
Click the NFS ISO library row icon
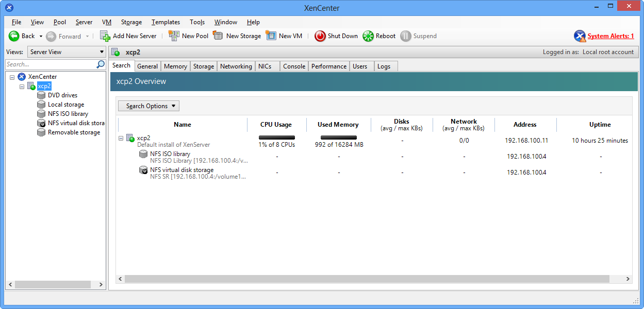pyautogui.click(x=143, y=154)
